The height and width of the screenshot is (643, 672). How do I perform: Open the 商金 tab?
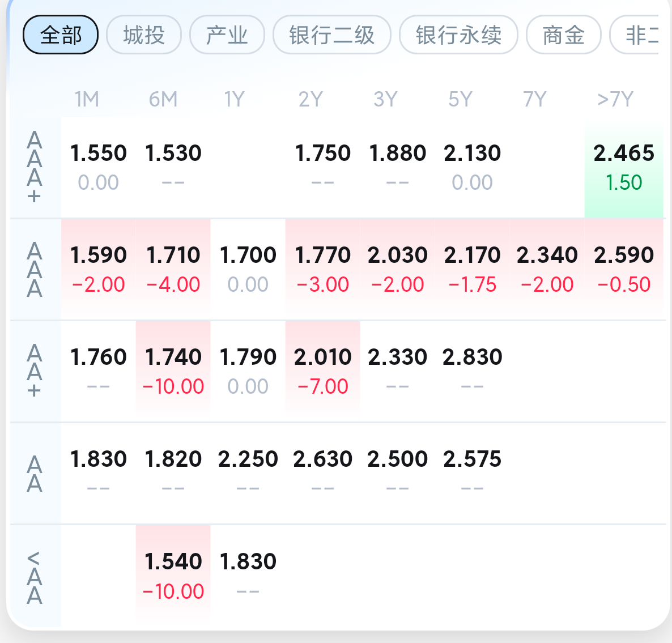pos(563,35)
